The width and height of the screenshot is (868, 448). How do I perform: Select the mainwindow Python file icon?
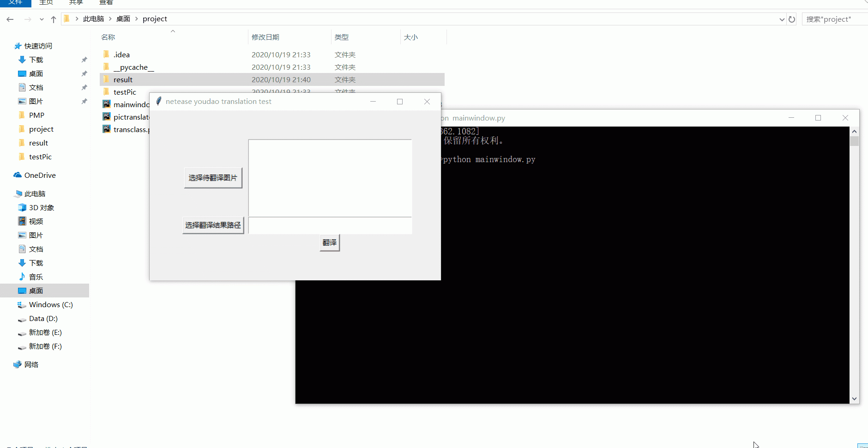[x=107, y=104]
